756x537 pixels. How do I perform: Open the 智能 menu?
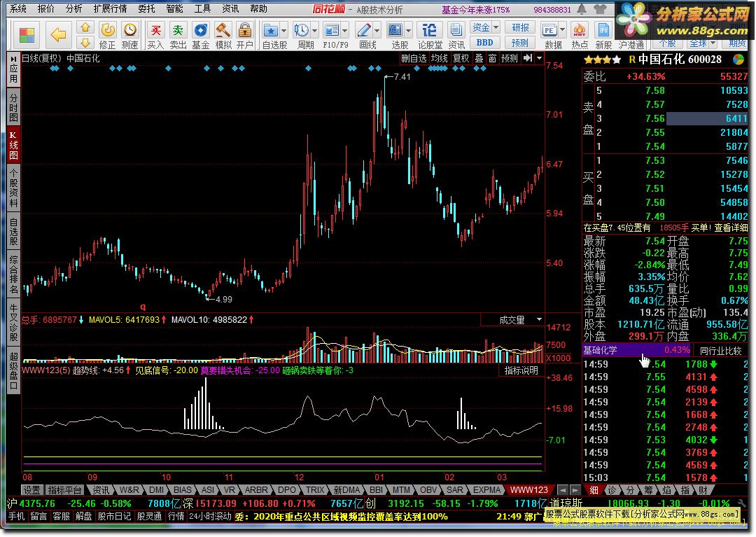(x=174, y=8)
